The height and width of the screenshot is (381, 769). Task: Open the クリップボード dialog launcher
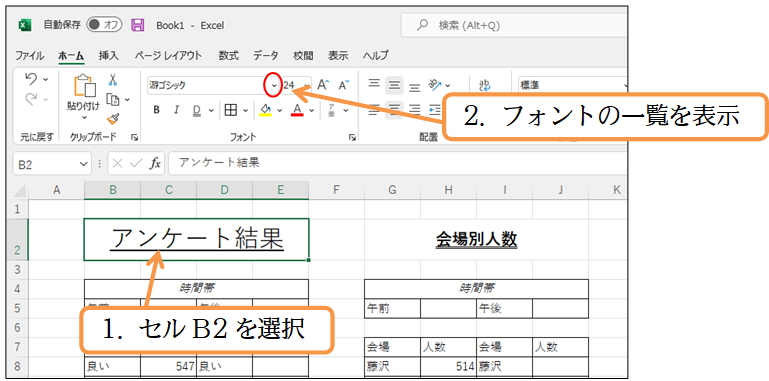(x=134, y=138)
